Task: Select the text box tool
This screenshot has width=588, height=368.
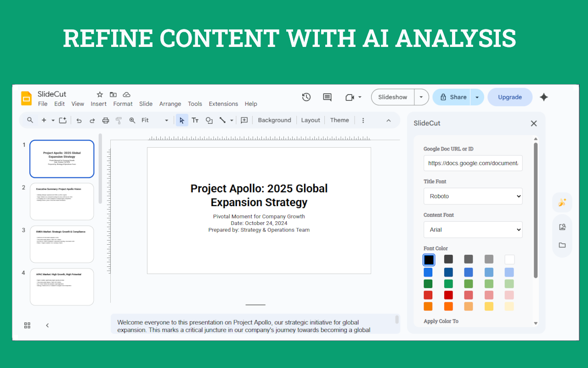Action: [195, 120]
